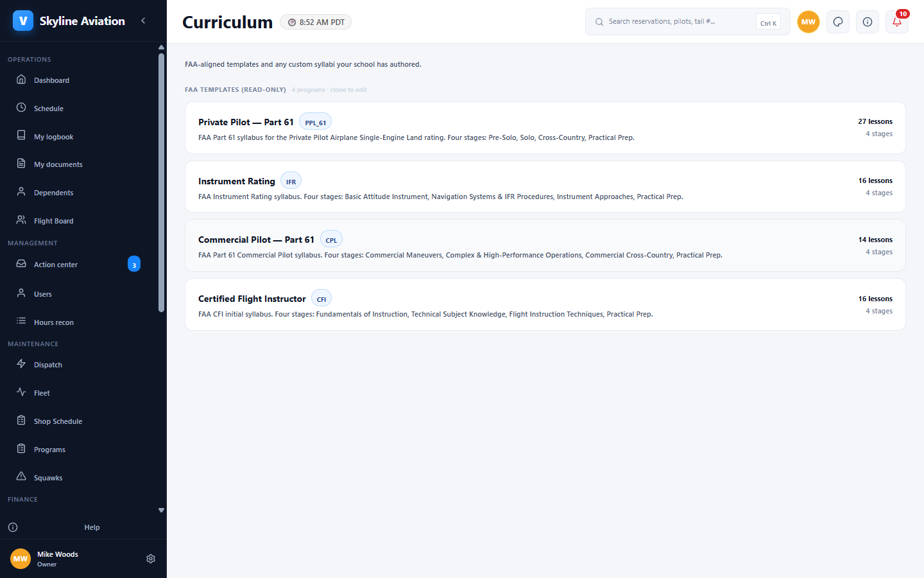Click the sidebar scroll down arrow
Viewport: 924px width, 578px height.
click(161, 511)
